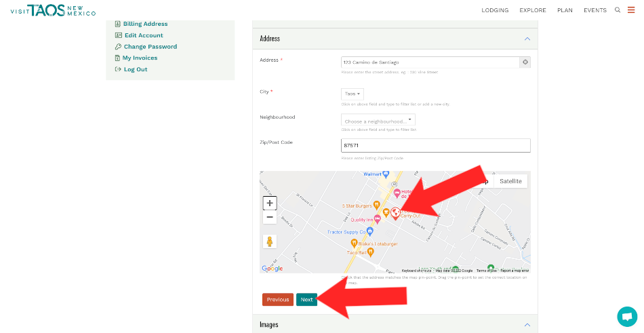The width and height of the screenshot is (644, 333).
Task: Open the orange hamburger menu
Action: [631, 10]
